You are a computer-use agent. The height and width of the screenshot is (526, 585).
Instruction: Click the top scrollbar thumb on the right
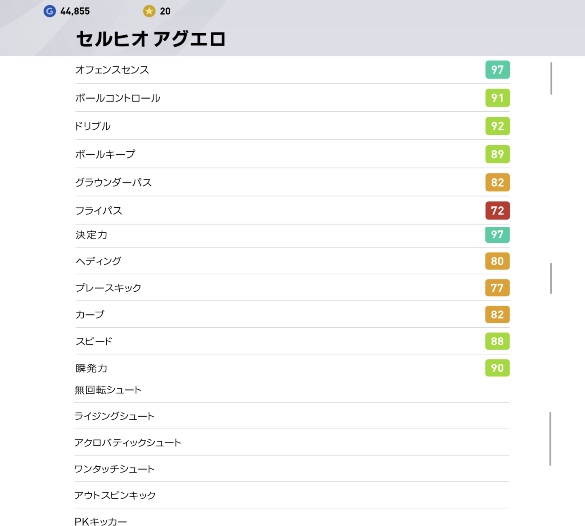coord(551,78)
